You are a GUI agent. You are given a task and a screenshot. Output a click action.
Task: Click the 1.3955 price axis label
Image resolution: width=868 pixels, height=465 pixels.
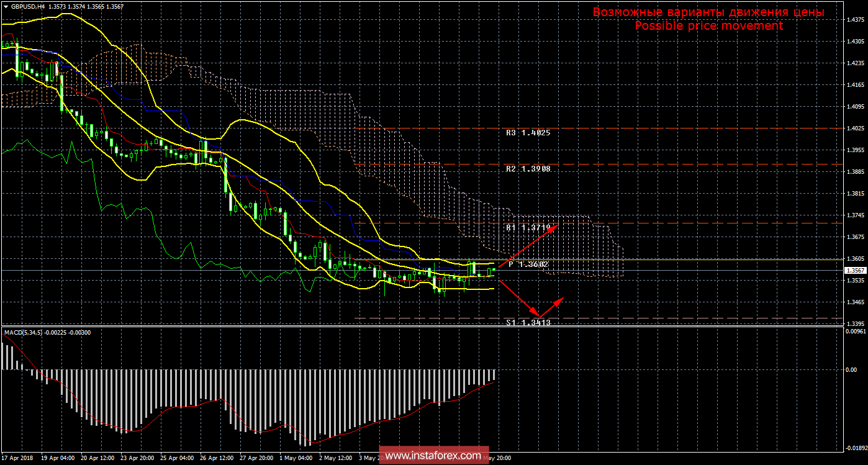(x=855, y=150)
